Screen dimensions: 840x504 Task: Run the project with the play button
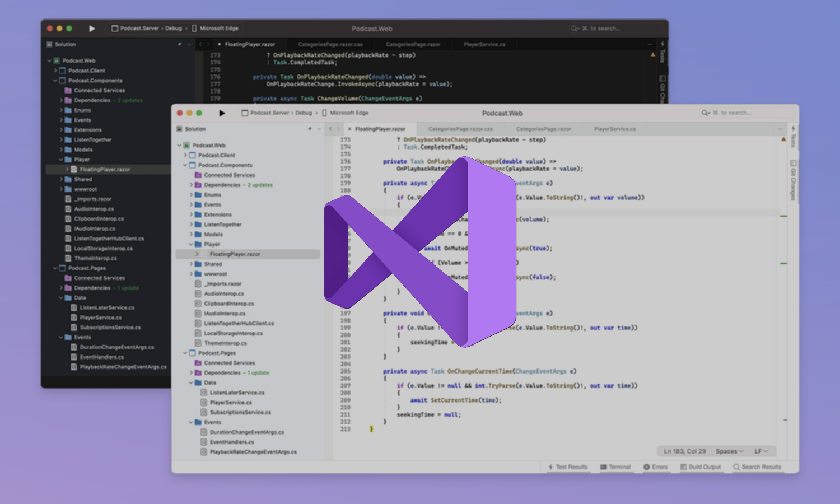tap(222, 113)
